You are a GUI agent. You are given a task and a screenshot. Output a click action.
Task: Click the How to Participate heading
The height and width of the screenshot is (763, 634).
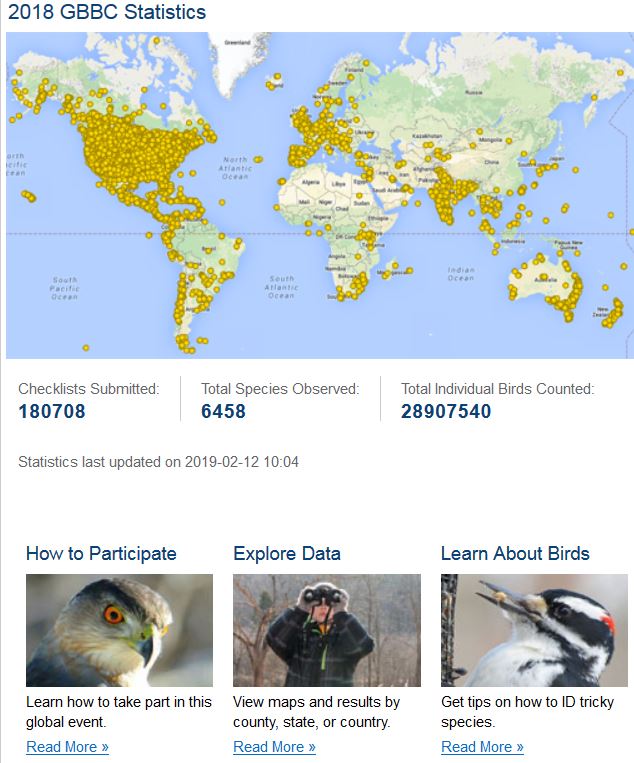pyautogui.click(x=101, y=553)
